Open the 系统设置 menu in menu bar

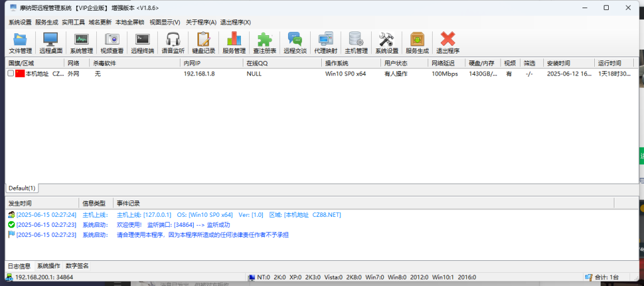pyautogui.click(x=20, y=22)
